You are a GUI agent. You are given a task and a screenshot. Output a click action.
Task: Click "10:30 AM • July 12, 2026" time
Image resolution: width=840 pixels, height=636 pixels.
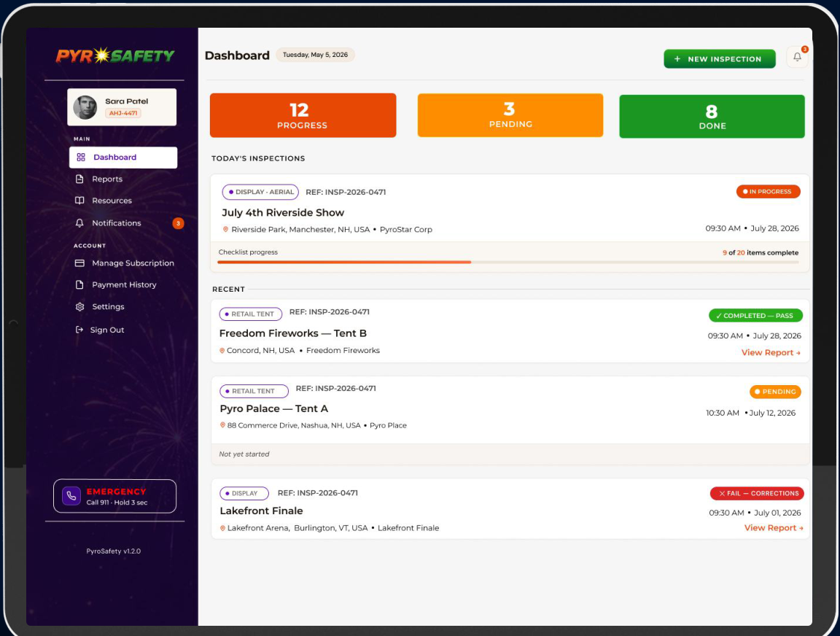750,413
